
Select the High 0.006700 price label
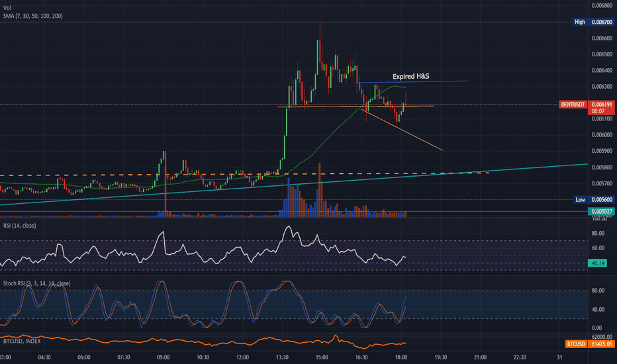coord(594,22)
